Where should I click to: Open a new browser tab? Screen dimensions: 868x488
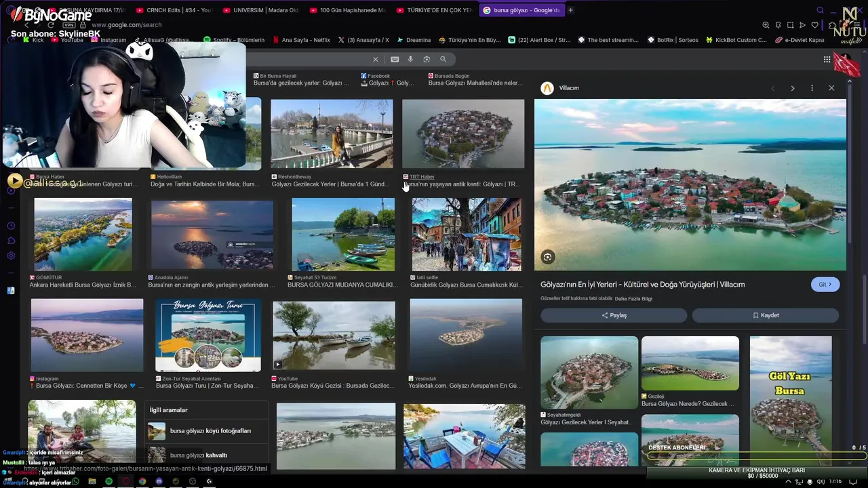(x=570, y=10)
